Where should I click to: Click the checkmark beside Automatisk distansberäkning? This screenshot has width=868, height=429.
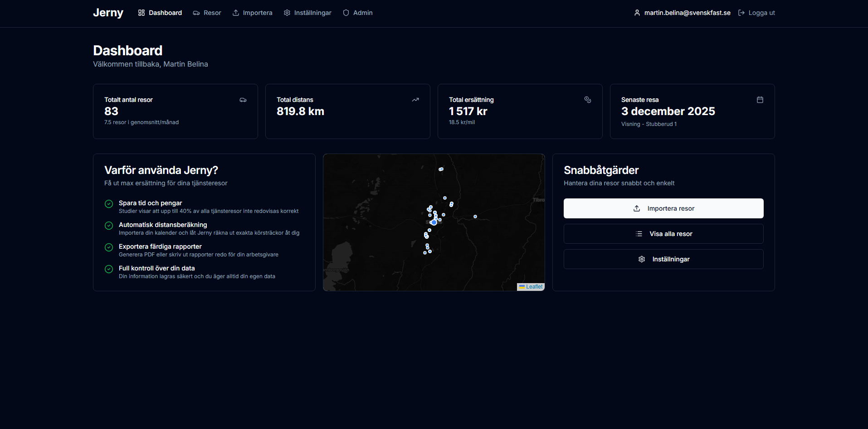pos(109,226)
